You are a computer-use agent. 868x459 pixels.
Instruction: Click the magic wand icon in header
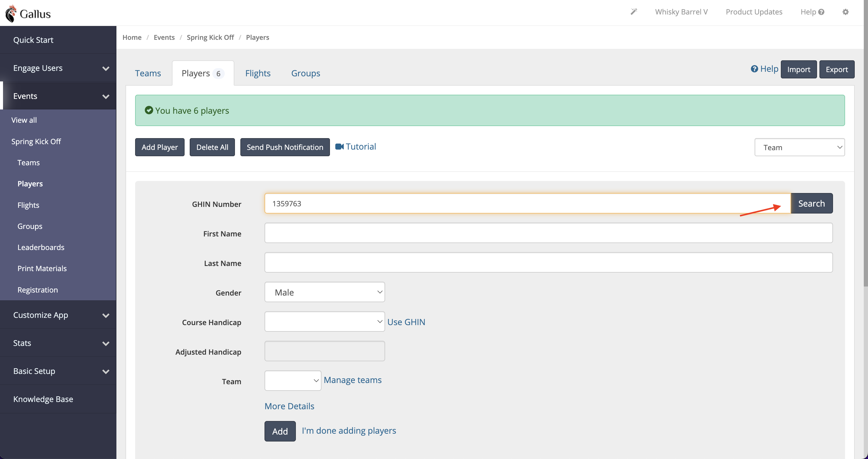click(634, 12)
